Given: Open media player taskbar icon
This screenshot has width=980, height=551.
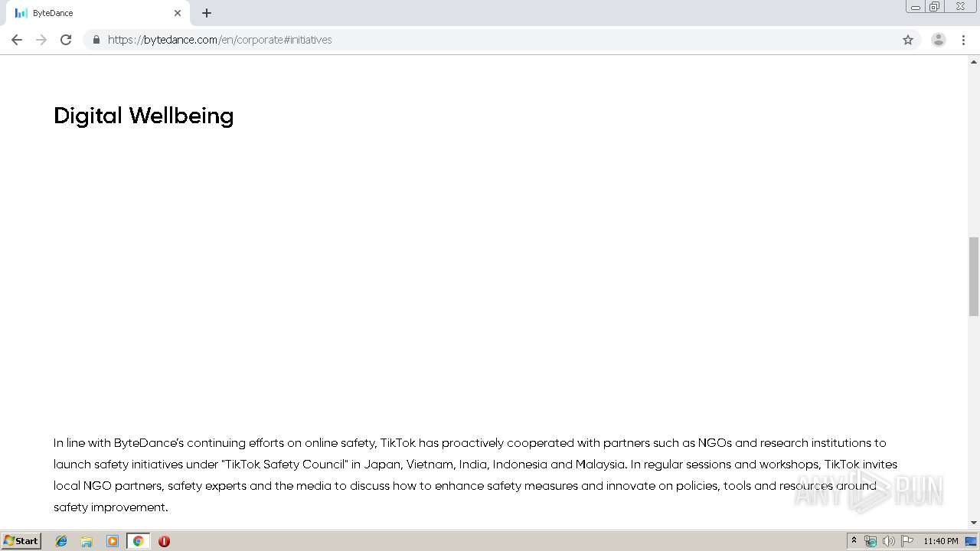Looking at the screenshot, I should click(x=113, y=541).
